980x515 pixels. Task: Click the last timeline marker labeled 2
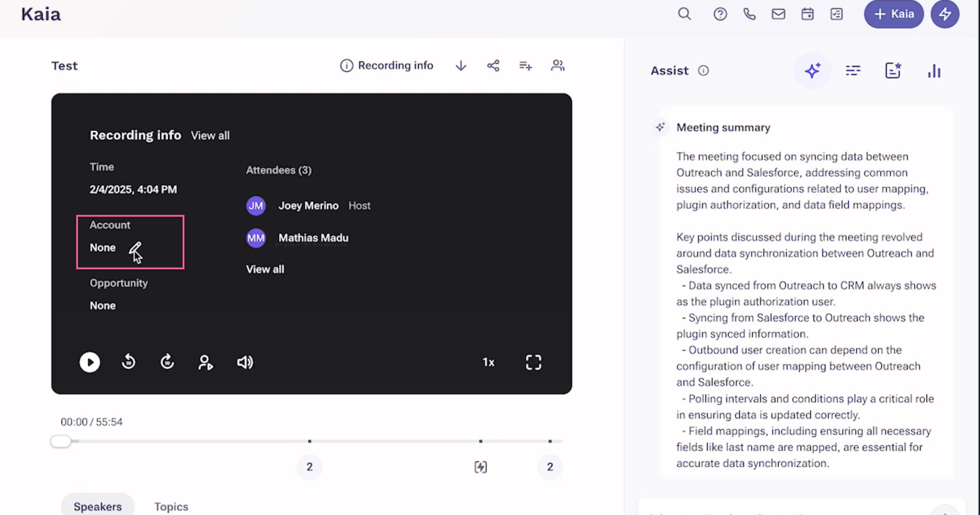coord(550,467)
